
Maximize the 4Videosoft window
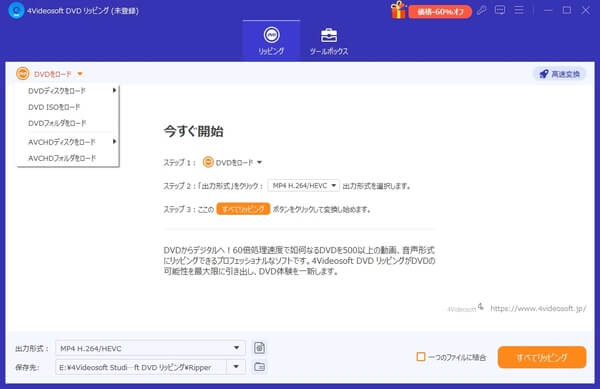(x=567, y=10)
